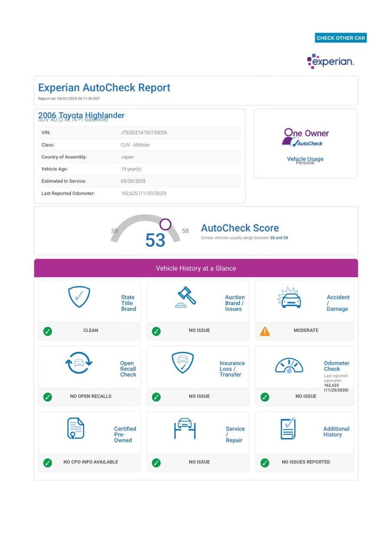Click the green check beside NO OPEN RECALLS
Screen dimensions: 392x555
pyautogui.click(x=48, y=397)
